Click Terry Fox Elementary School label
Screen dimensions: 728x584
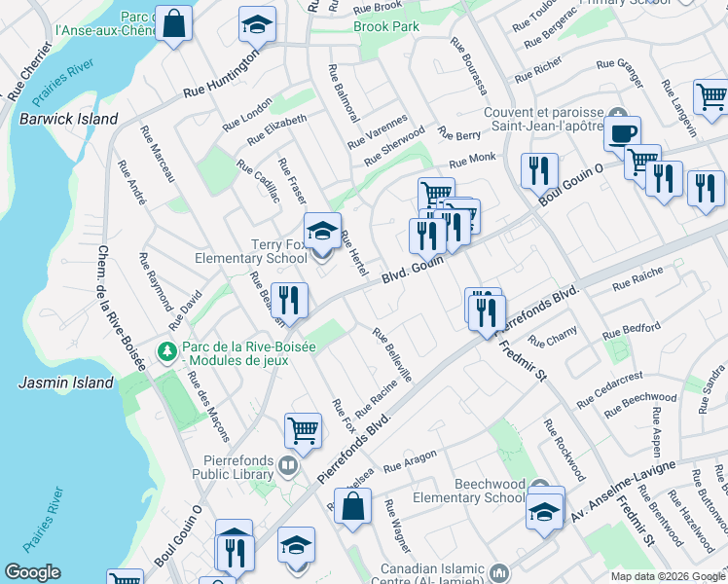[251, 252]
